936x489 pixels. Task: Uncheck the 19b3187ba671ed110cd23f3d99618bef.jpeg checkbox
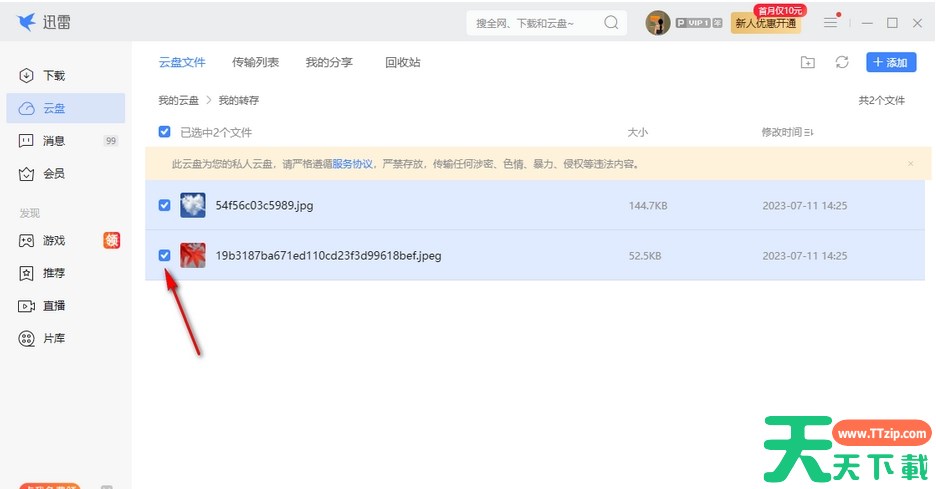pyautogui.click(x=165, y=256)
